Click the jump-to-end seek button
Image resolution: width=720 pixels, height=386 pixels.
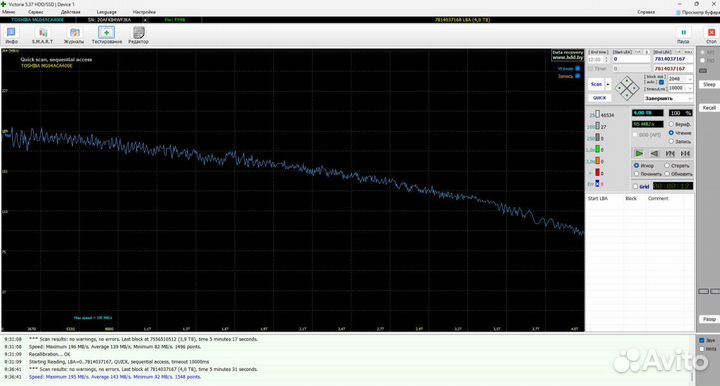coord(685,153)
